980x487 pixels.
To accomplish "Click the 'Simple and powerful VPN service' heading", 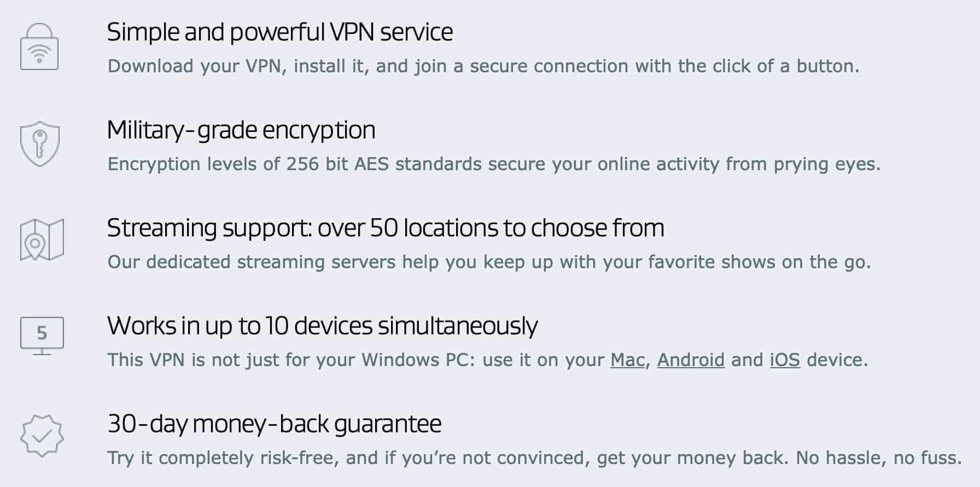I will click(x=280, y=32).
